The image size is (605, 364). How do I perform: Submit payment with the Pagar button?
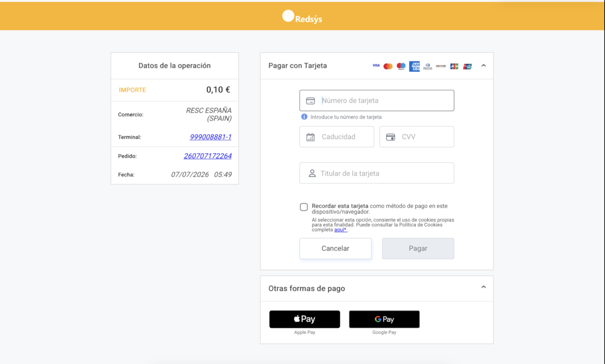tap(418, 248)
